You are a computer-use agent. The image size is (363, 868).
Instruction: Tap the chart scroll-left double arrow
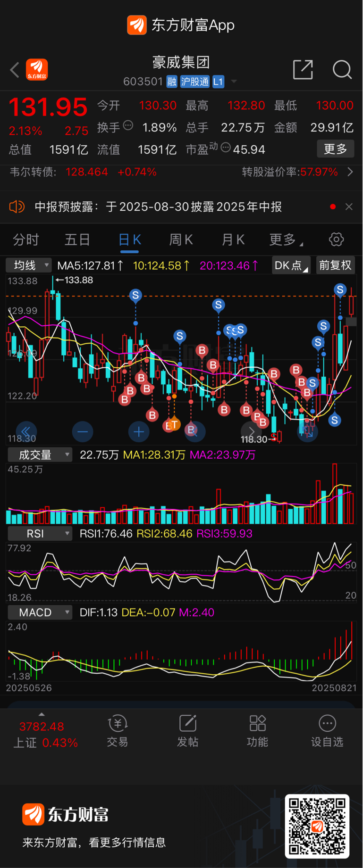tap(26, 432)
